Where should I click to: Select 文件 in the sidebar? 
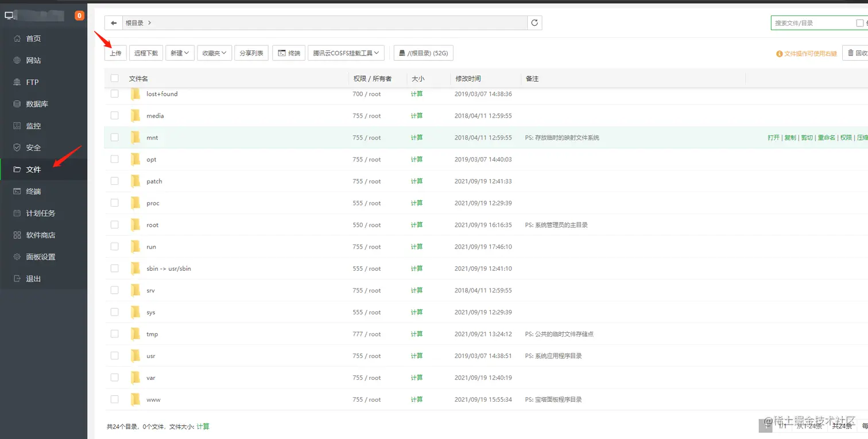tap(44, 169)
